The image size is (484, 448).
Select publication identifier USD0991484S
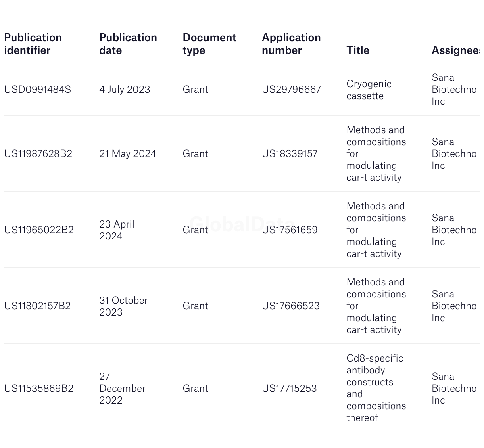click(37, 89)
